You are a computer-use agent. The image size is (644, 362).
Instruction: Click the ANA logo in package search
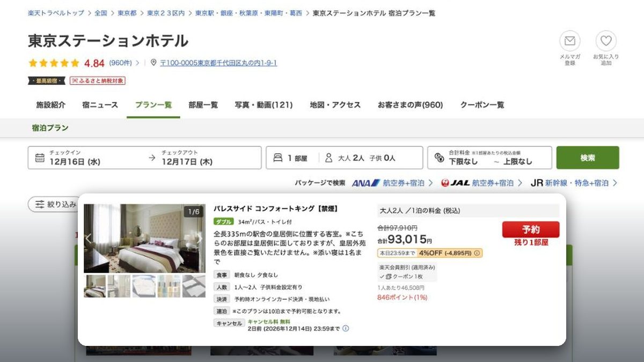[366, 183]
